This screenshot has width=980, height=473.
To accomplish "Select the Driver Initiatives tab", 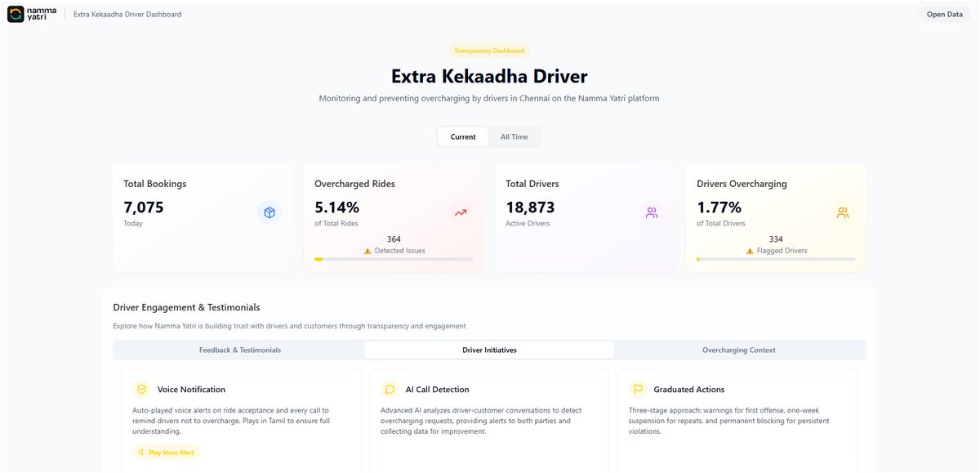I will coord(489,350).
